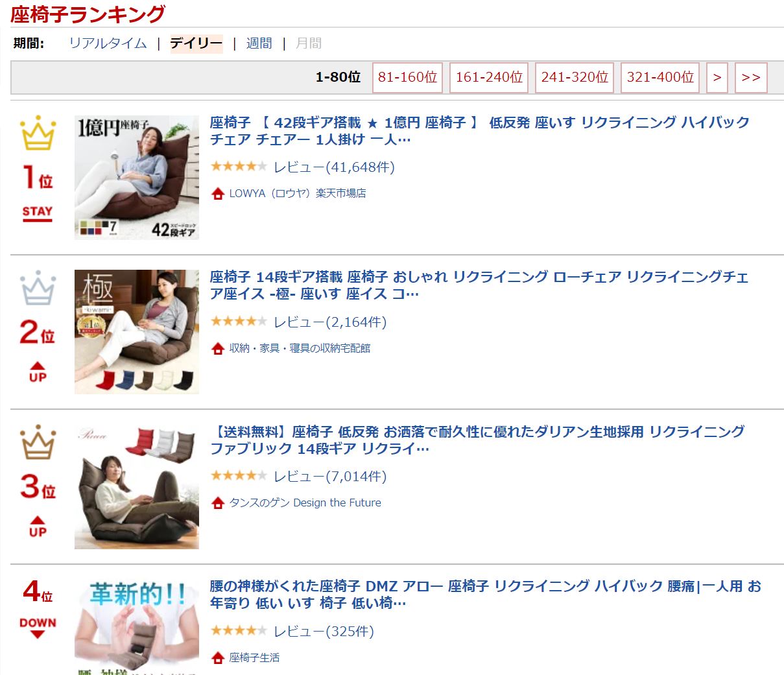The image size is (784, 675).
Task: Click the 極 kiwami chair product thumbnail
Action: (x=137, y=332)
